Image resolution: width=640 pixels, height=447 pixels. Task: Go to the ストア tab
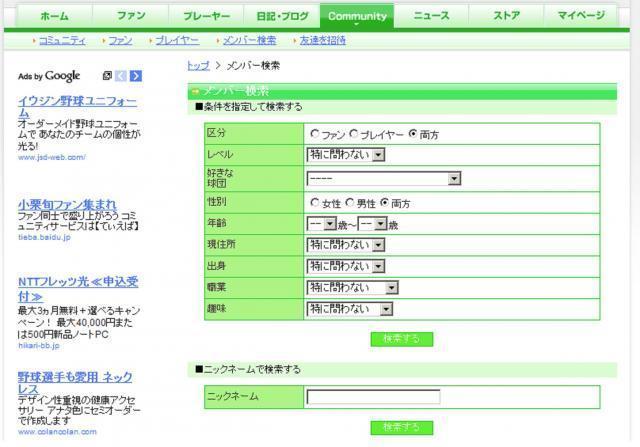[506, 16]
